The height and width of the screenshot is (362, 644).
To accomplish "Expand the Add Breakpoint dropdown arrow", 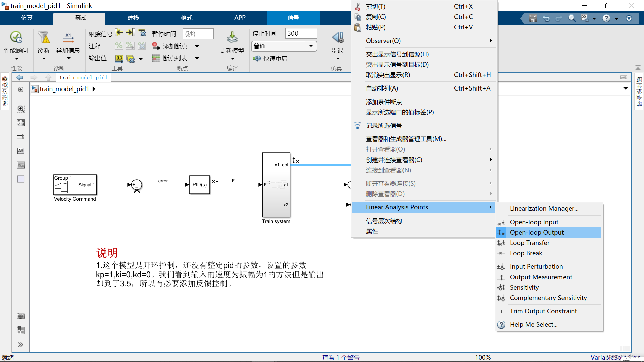I will coord(197,46).
